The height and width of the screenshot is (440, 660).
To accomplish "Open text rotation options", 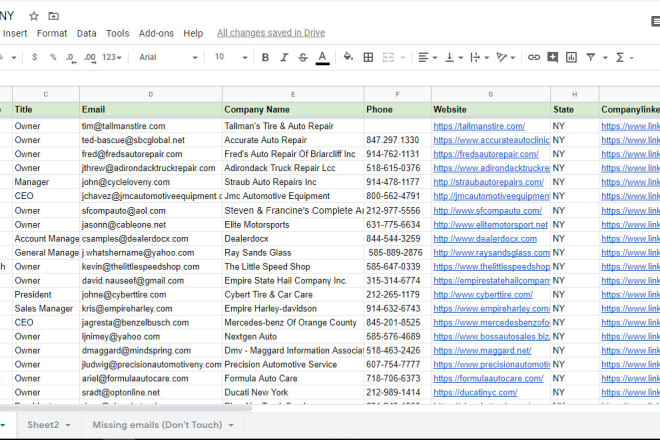I will click(505, 57).
